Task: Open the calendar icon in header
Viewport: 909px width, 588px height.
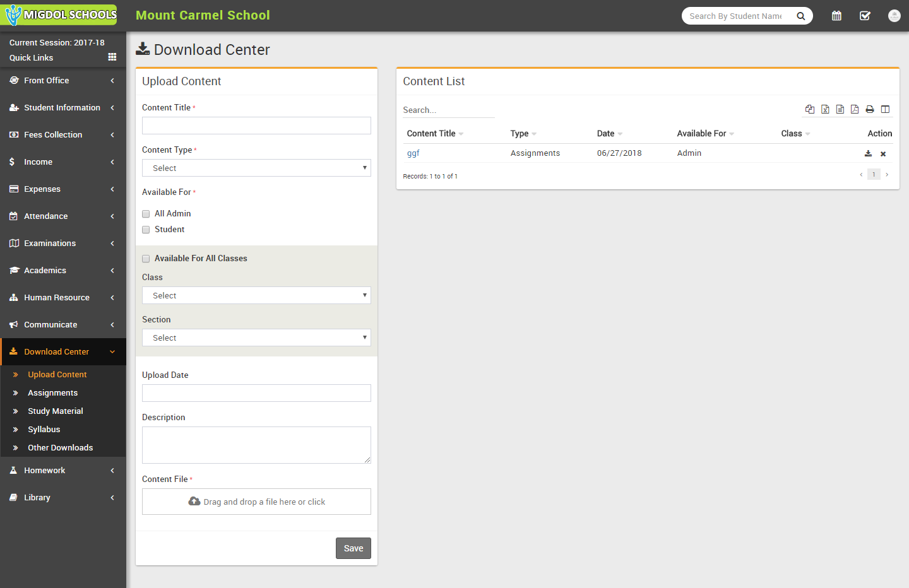Action: tap(836, 16)
